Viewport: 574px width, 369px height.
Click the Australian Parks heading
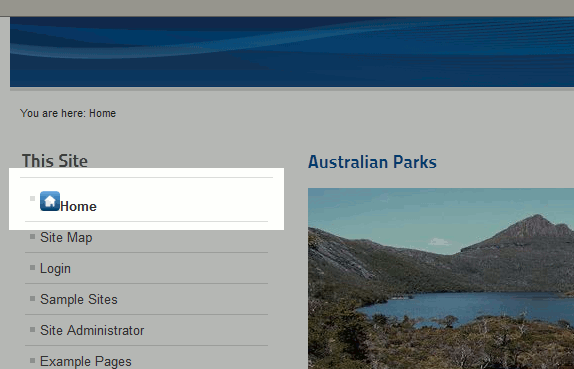[372, 162]
